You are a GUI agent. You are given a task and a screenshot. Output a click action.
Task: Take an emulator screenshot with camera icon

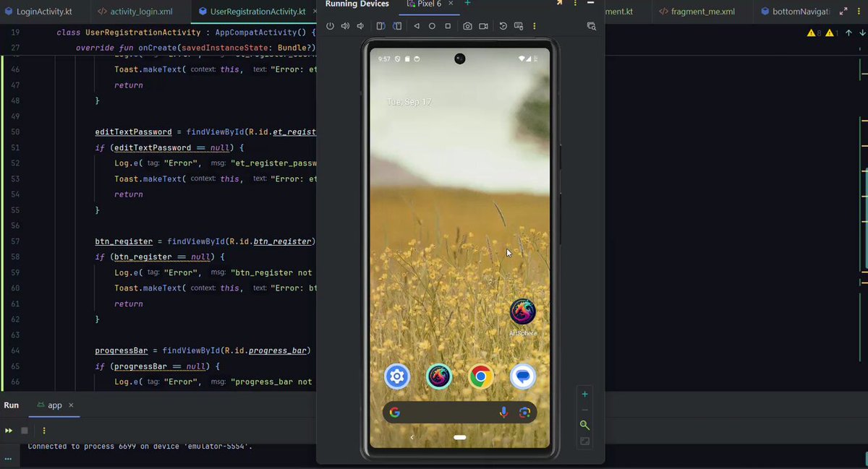[x=468, y=26]
